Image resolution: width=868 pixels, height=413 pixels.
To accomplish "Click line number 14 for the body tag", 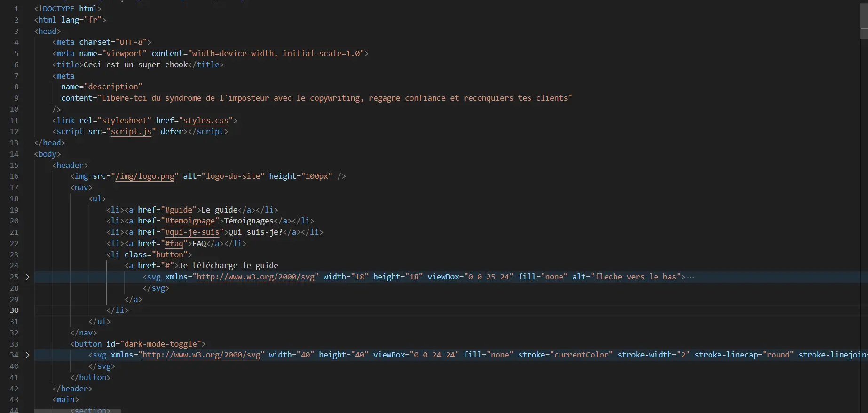I will coord(14,154).
